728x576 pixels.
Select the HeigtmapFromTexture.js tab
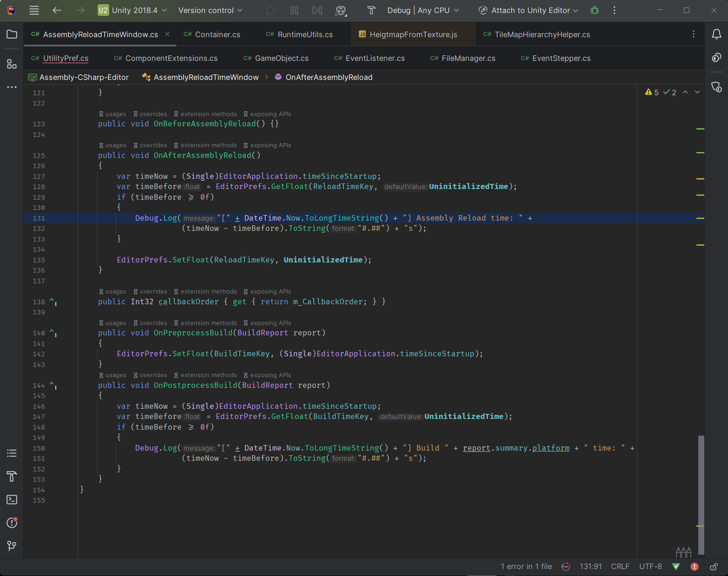point(413,34)
